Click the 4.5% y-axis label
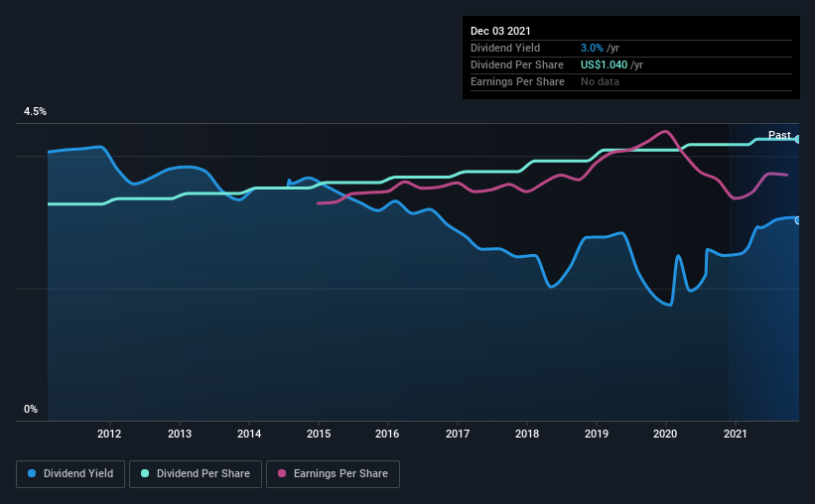Viewport: 815px width, 504px height. (x=35, y=112)
